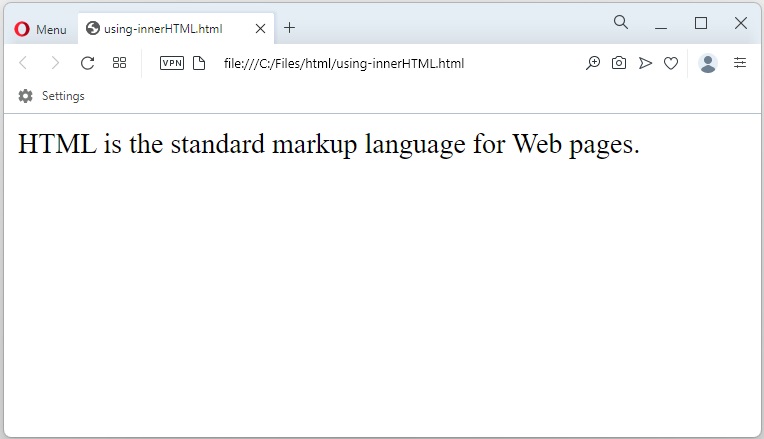Click the file page info icon
The height and width of the screenshot is (439, 764).
click(199, 63)
